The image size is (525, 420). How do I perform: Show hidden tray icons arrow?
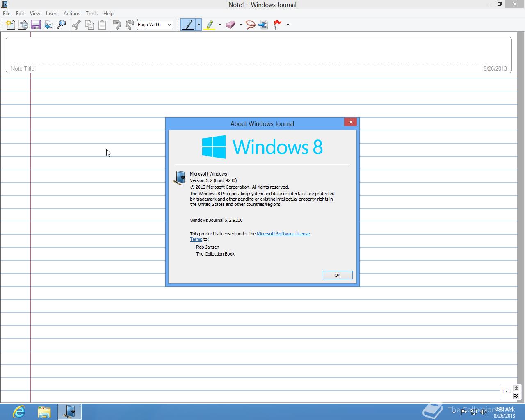pos(454,412)
